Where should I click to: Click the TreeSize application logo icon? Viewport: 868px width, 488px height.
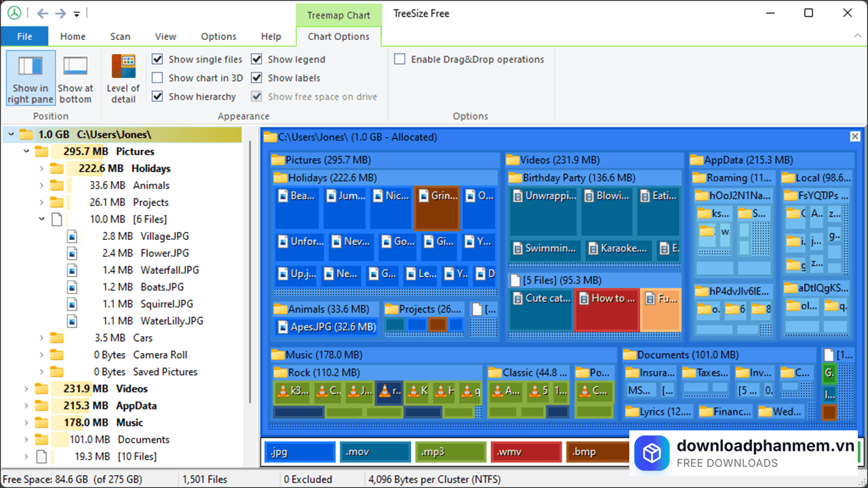coord(14,13)
